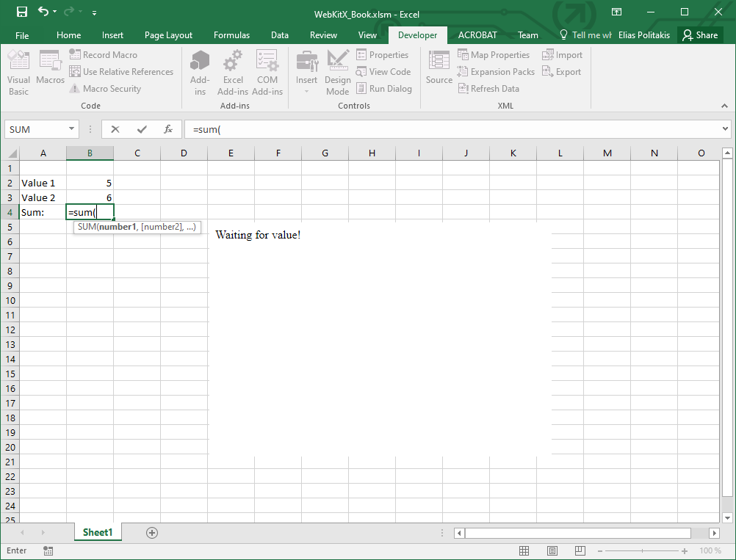Switch to Page Layout view in status bar
This screenshot has width=736, height=560.
pos(552,550)
